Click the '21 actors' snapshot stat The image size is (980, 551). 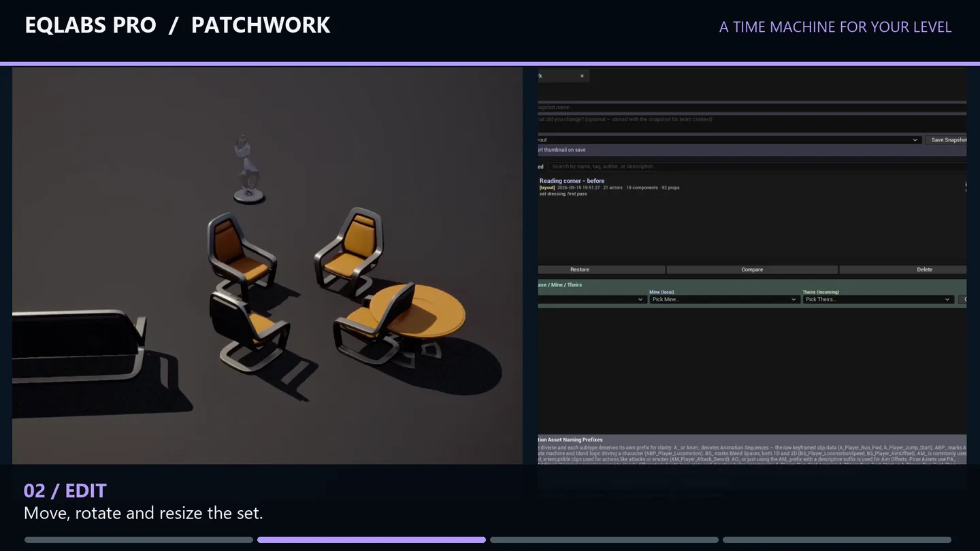click(612, 188)
